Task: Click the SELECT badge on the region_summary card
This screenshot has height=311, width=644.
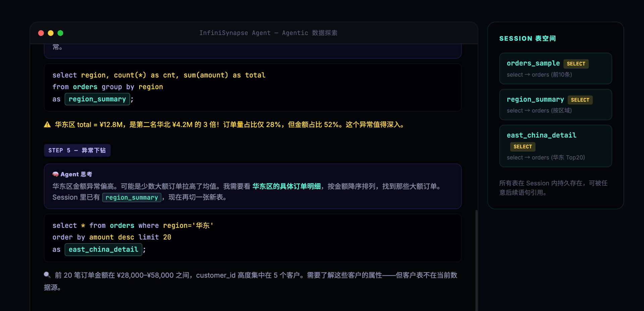Action: click(580, 100)
